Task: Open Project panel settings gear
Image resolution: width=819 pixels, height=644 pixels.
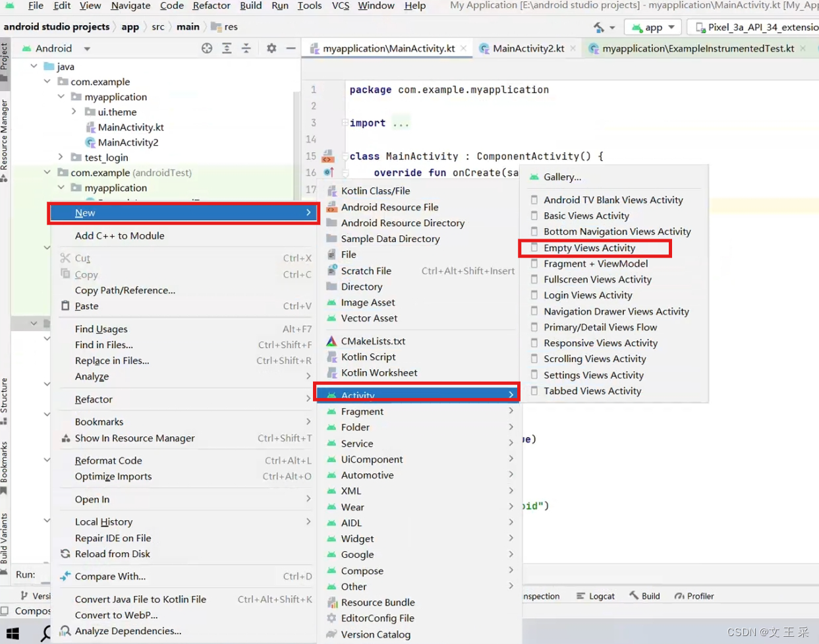Action: coord(271,48)
